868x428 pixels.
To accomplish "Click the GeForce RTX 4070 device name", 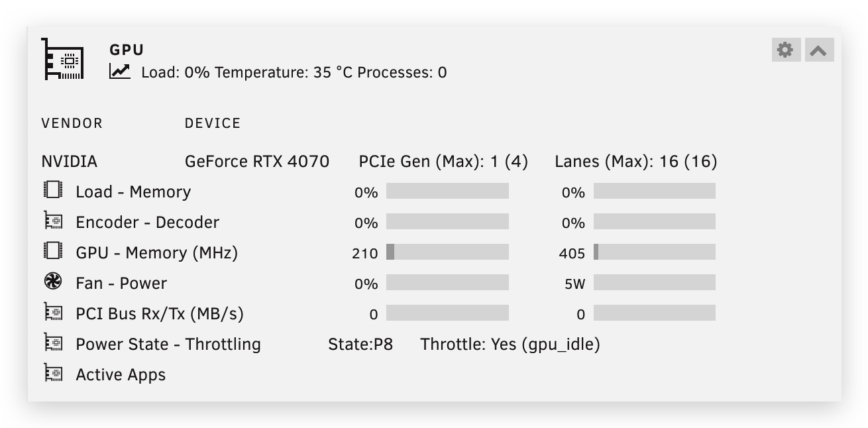I will tap(256, 162).
